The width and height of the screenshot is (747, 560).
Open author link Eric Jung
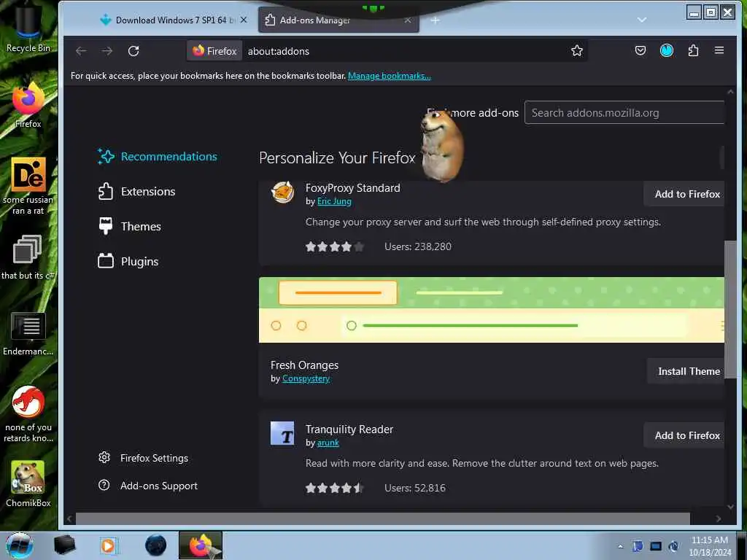[x=334, y=201]
